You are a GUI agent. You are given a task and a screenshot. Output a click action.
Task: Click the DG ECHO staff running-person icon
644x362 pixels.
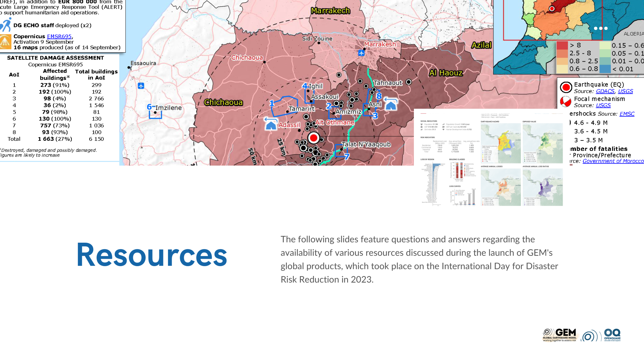tap(6, 25)
